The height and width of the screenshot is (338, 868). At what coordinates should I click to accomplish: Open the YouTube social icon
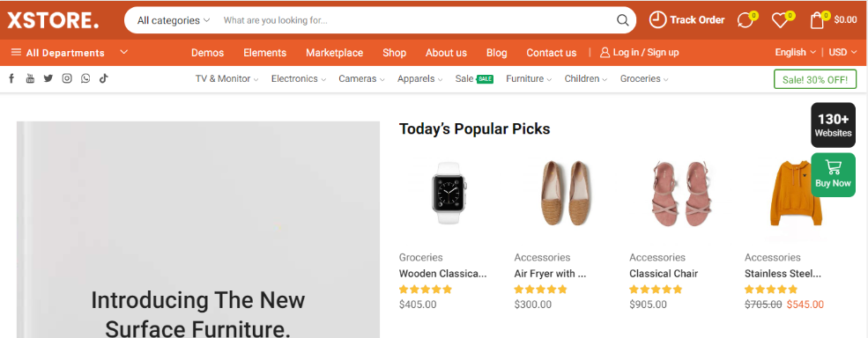tap(30, 78)
